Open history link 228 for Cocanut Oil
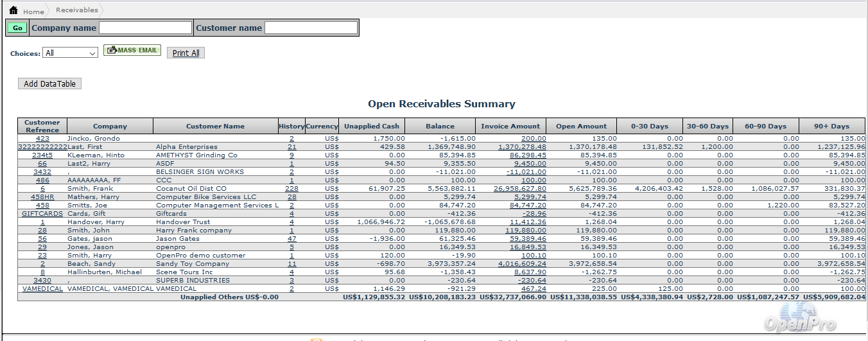The image size is (868, 341). pos(291,189)
